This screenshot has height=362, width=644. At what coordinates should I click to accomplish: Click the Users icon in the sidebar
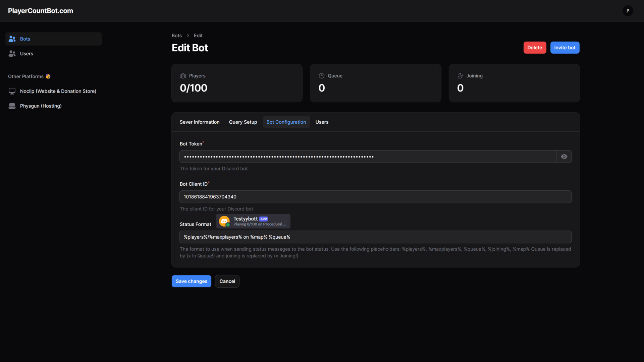click(12, 54)
